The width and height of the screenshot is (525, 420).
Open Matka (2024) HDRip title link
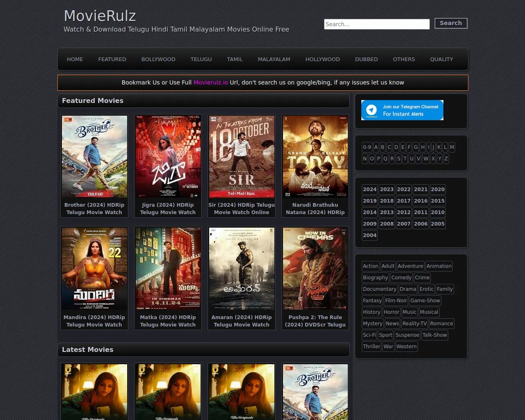(168, 321)
